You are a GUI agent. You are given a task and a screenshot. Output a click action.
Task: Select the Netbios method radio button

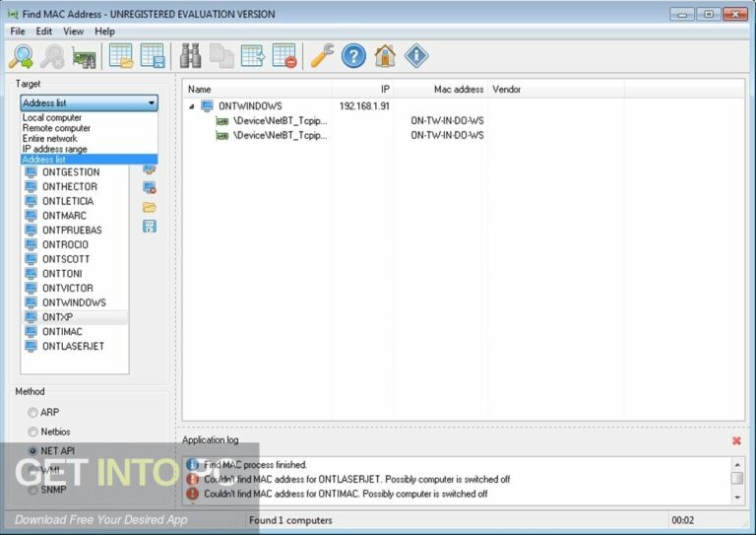(x=32, y=432)
